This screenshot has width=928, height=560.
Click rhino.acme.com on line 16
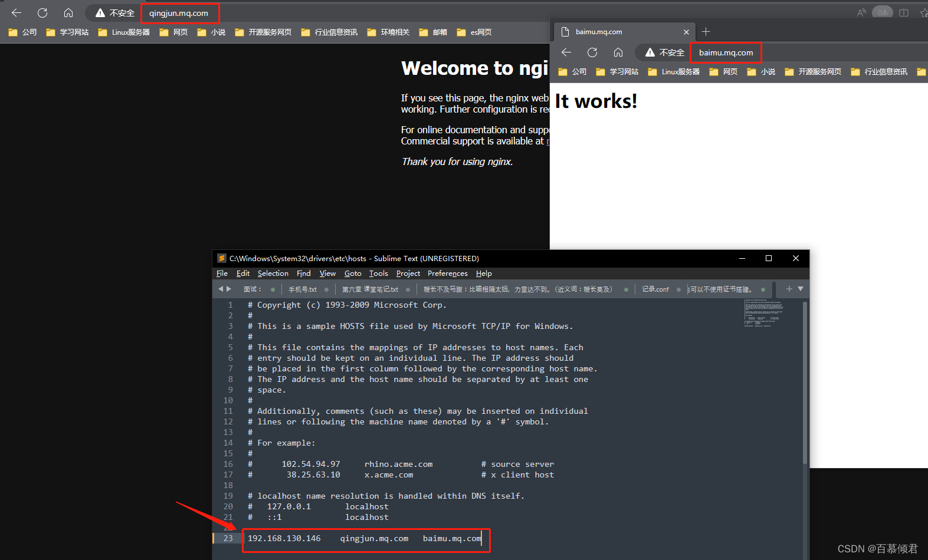coord(398,464)
